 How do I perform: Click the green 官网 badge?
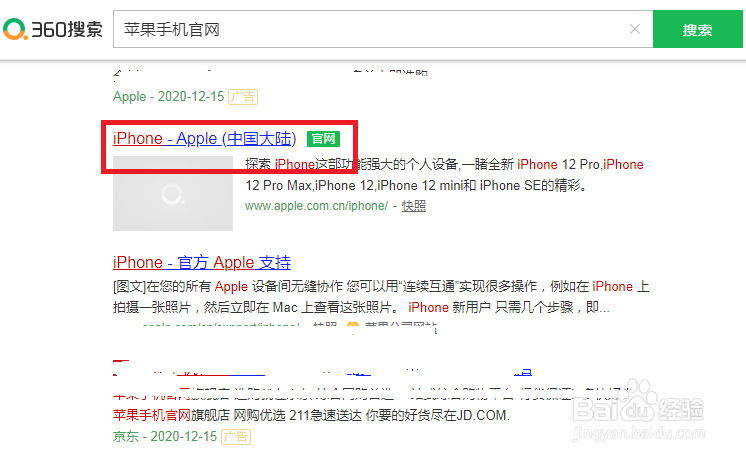point(324,139)
